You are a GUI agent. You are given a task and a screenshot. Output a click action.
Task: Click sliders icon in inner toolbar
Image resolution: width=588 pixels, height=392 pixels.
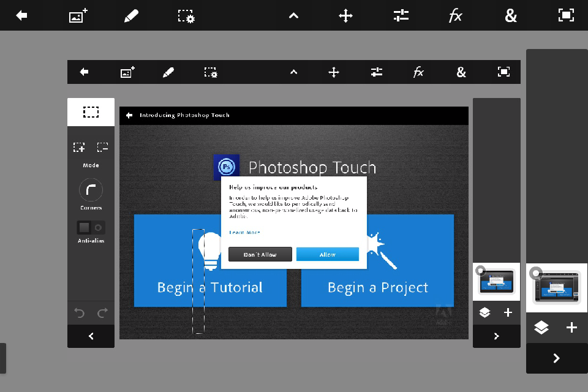tap(377, 72)
